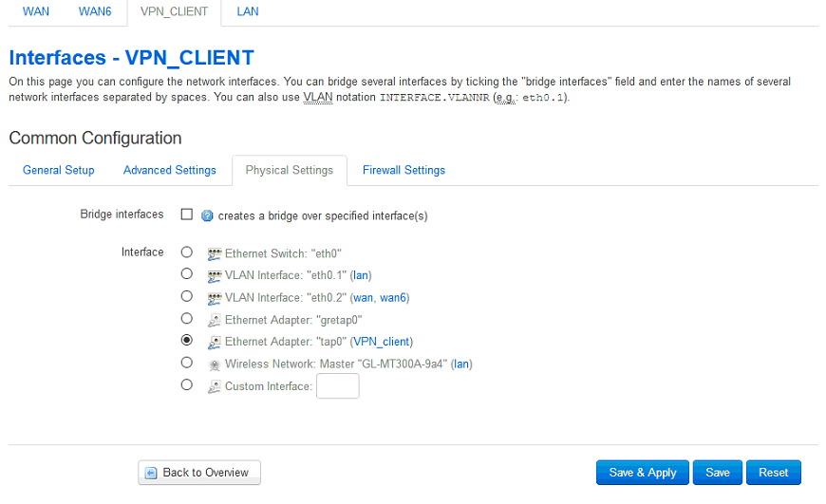Screen dimensions: 826x504
Task: Click the Ethernet Switch eth0 icon
Action: (214, 253)
